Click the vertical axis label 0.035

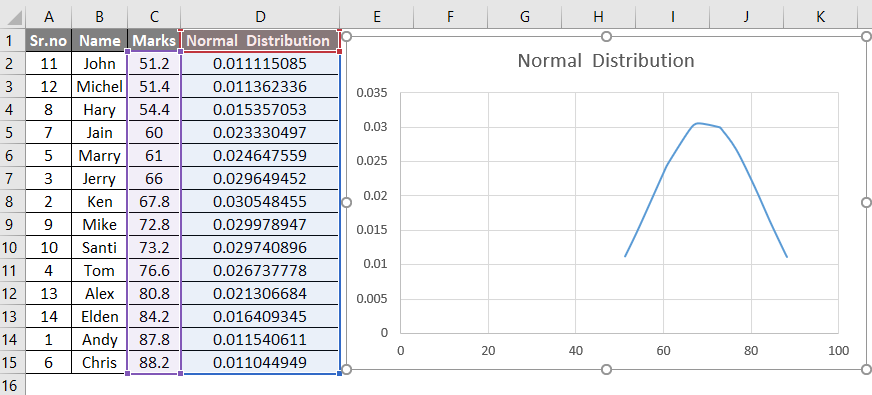coord(371,93)
